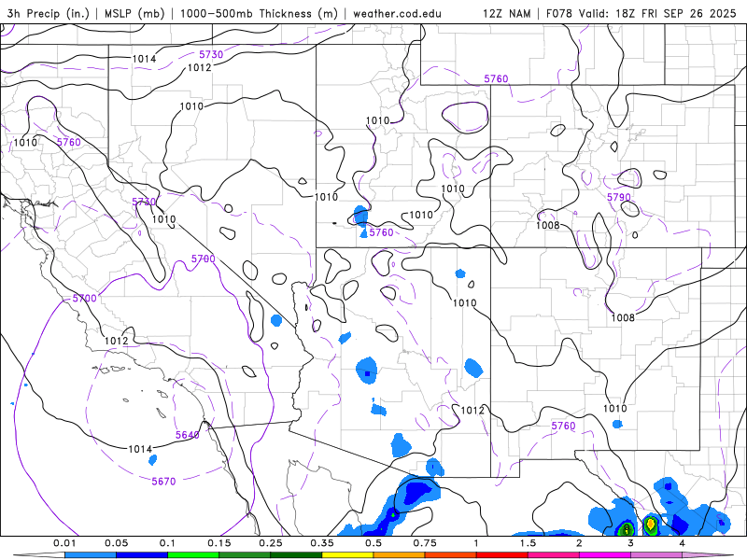Choose the orange-red 0.75–1 legend swatch
Viewport: 747px width, 560px height.
point(451,555)
